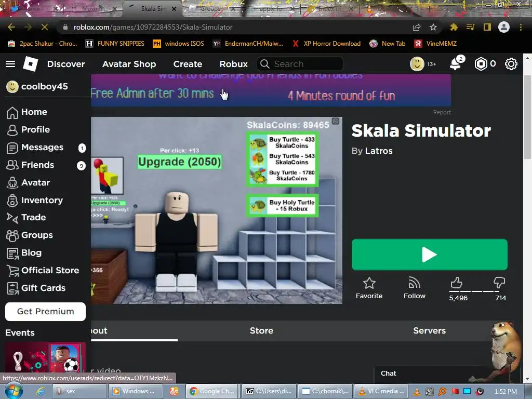Open the browser share icon
The image size is (532, 399).
(x=417, y=27)
